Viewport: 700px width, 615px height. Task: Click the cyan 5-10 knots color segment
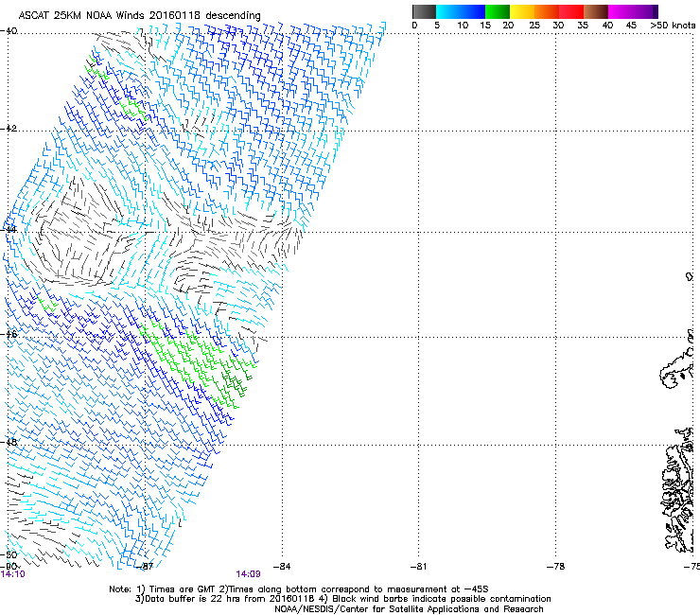pos(448,11)
